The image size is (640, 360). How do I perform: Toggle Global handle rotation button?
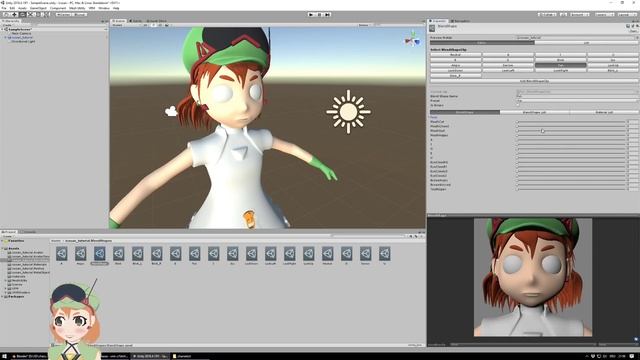(x=79, y=14)
